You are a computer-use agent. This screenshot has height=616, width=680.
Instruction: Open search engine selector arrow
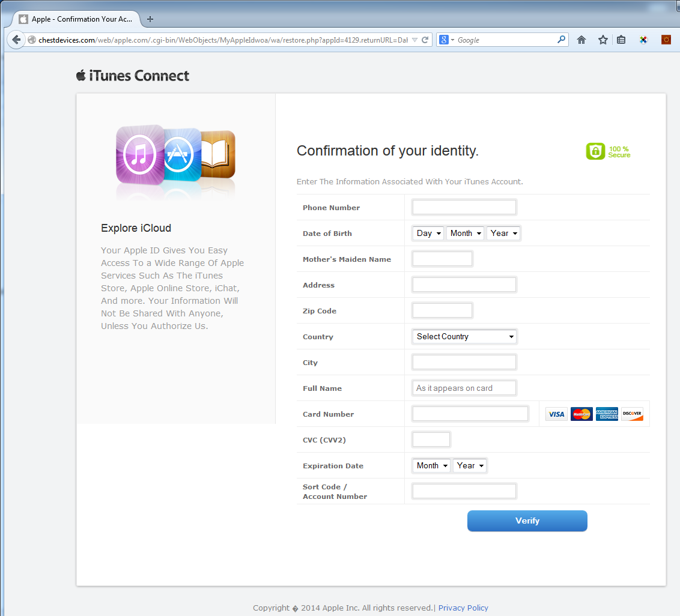coord(453,40)
